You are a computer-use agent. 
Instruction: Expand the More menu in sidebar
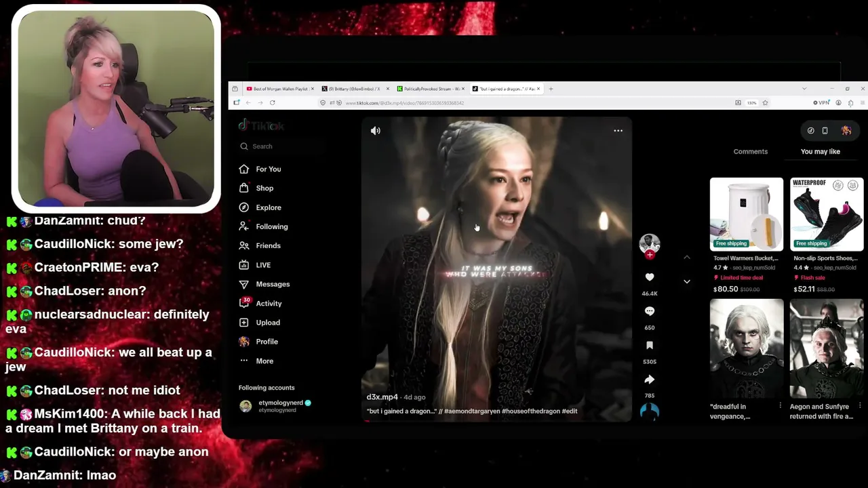coord(256,361)
